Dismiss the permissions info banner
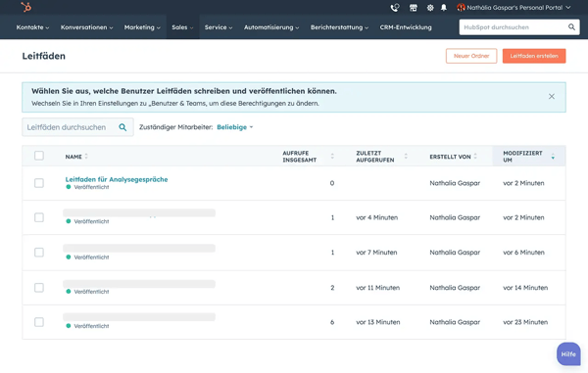The image size is (588, 373). point(551,96)
